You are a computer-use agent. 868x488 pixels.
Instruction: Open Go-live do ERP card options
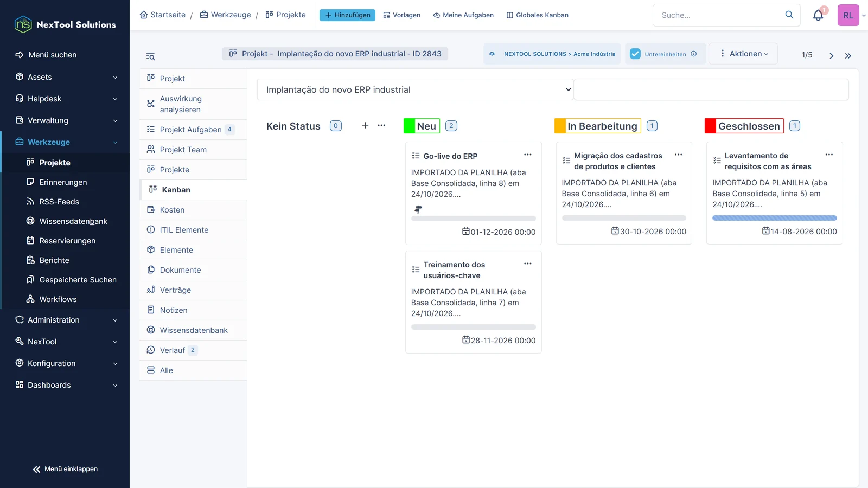click(528, 155)
